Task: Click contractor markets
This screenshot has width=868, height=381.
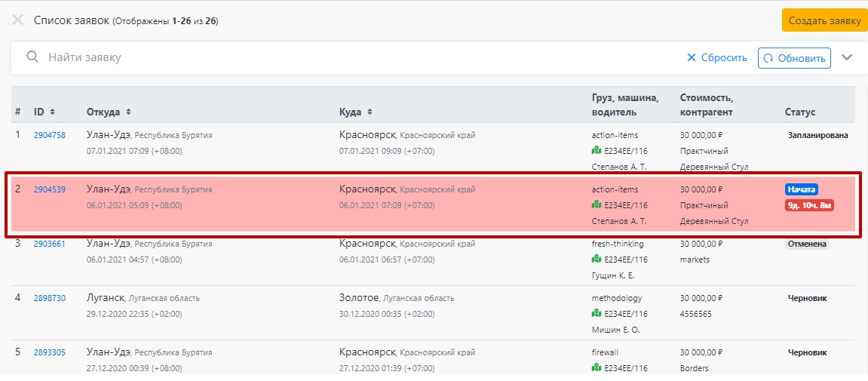Action: [x=695, y=260]
